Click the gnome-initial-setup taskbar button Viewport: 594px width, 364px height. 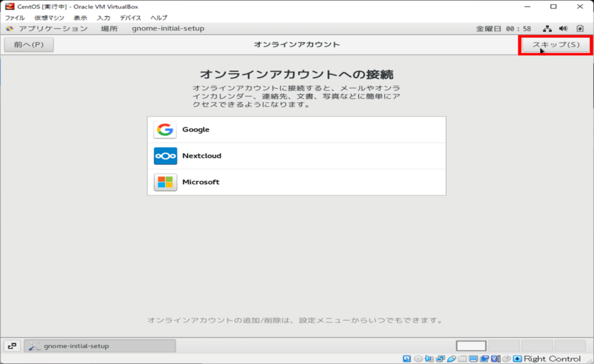(100, 346)
